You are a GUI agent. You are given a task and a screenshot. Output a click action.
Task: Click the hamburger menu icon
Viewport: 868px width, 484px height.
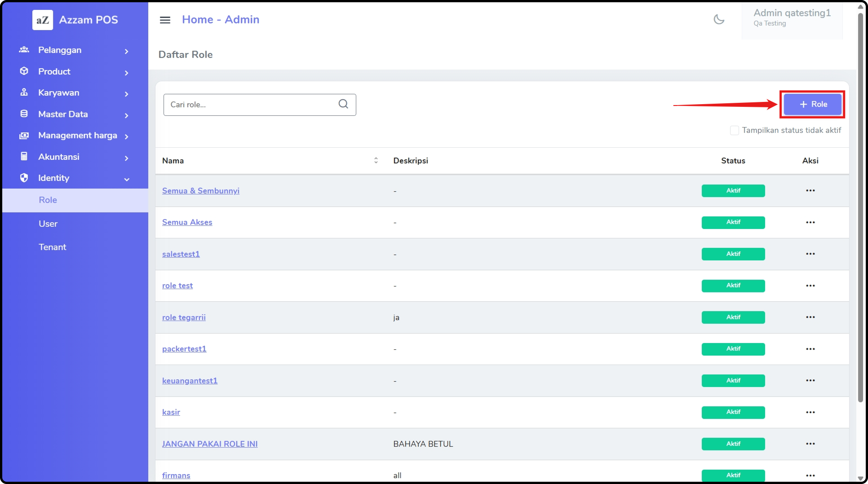pos(165,20)
